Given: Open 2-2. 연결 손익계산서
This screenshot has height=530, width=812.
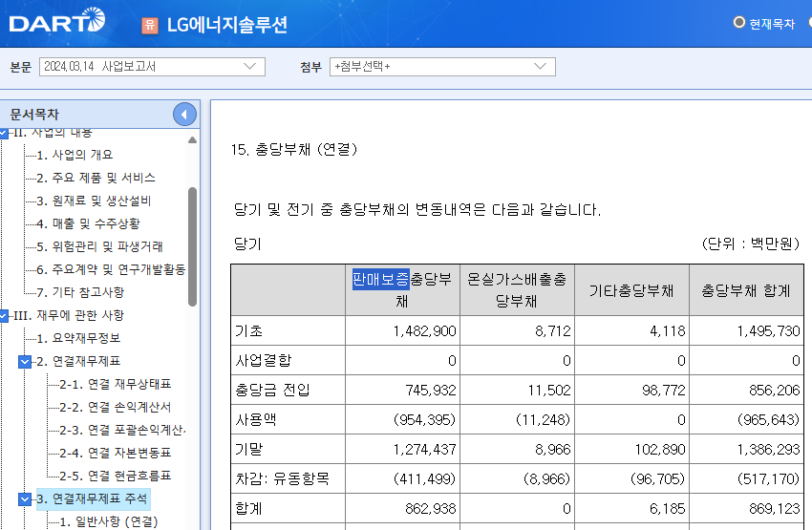Looking at the screenshot, I should coord(115,407).
